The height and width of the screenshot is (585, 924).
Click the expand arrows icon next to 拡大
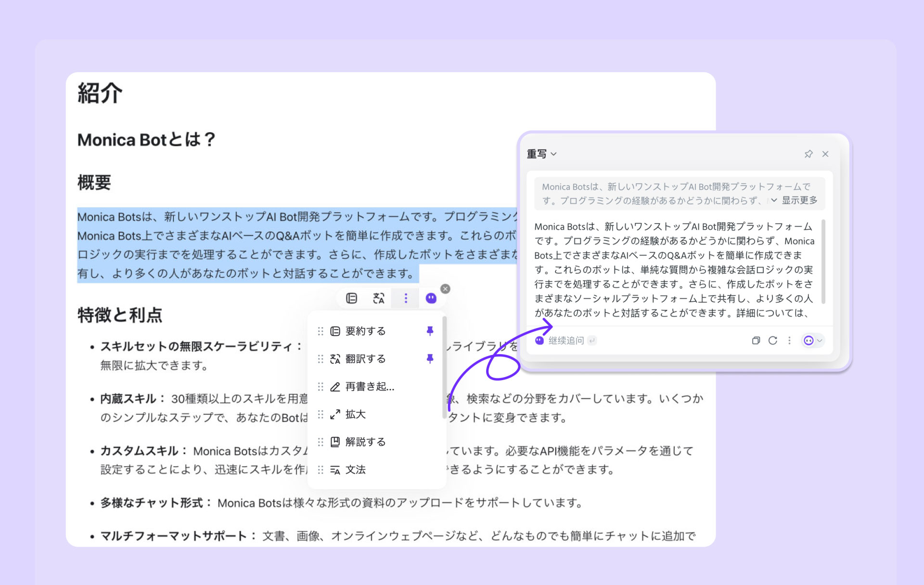click(335, 414)
